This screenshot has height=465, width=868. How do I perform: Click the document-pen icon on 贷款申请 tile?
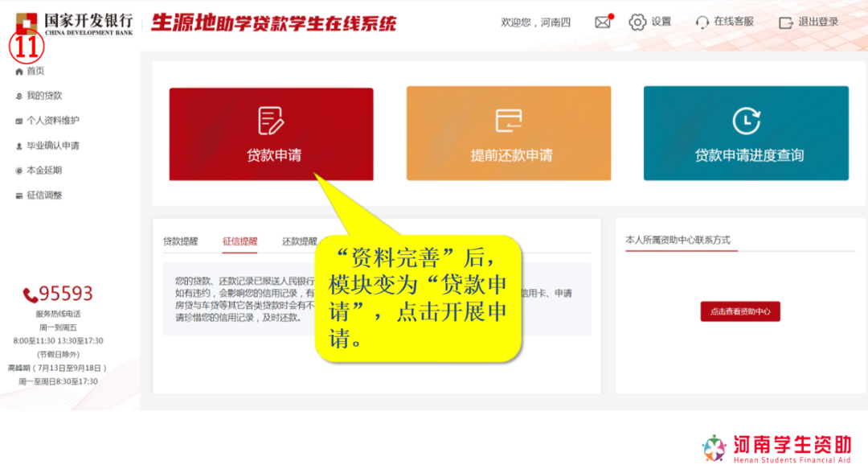(x=271, y=121)
